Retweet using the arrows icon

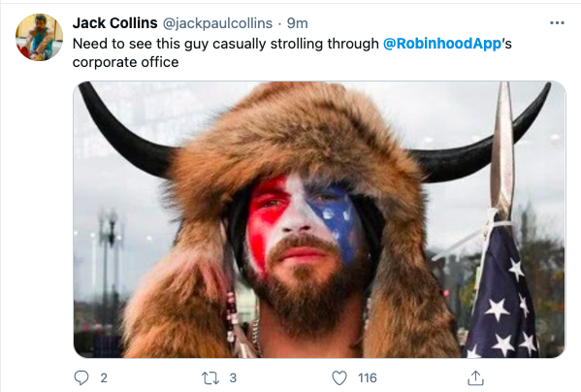tap(210, 378)
